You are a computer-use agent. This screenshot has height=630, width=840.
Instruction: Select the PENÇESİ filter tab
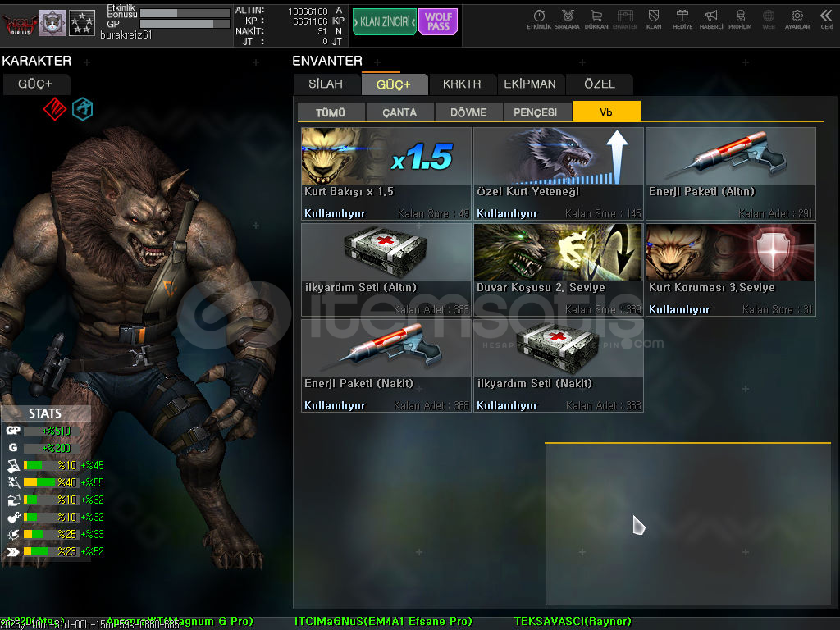click(537, 112)
